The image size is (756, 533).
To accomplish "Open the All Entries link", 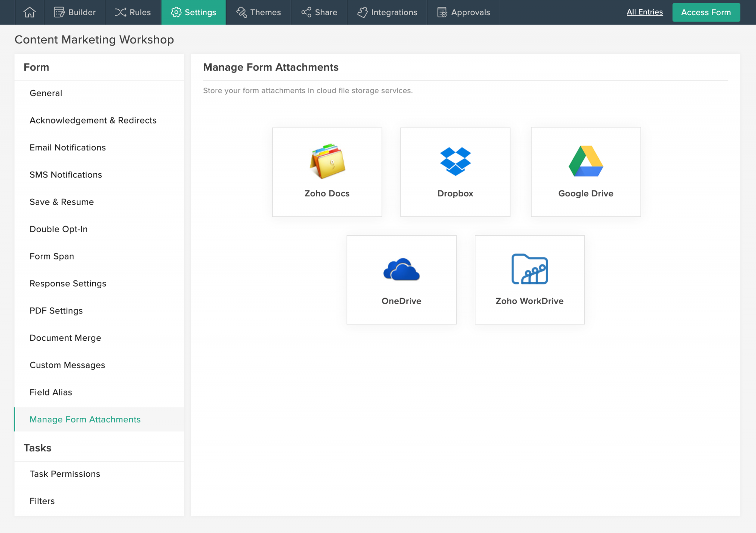I will click(x=644, y=12).
